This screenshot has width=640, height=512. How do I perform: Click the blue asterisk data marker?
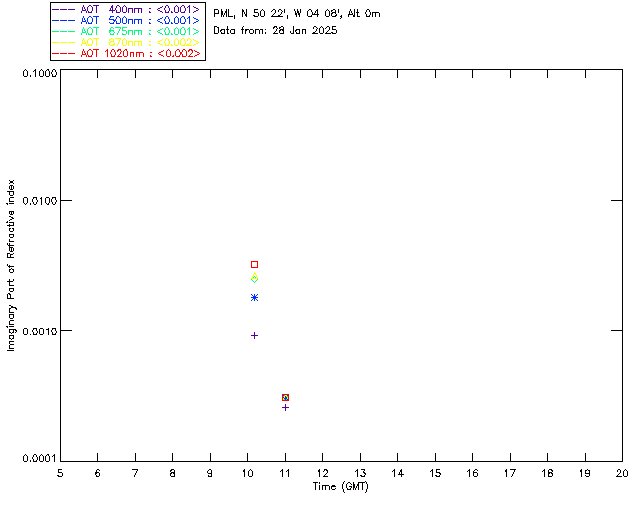[254, 298]
